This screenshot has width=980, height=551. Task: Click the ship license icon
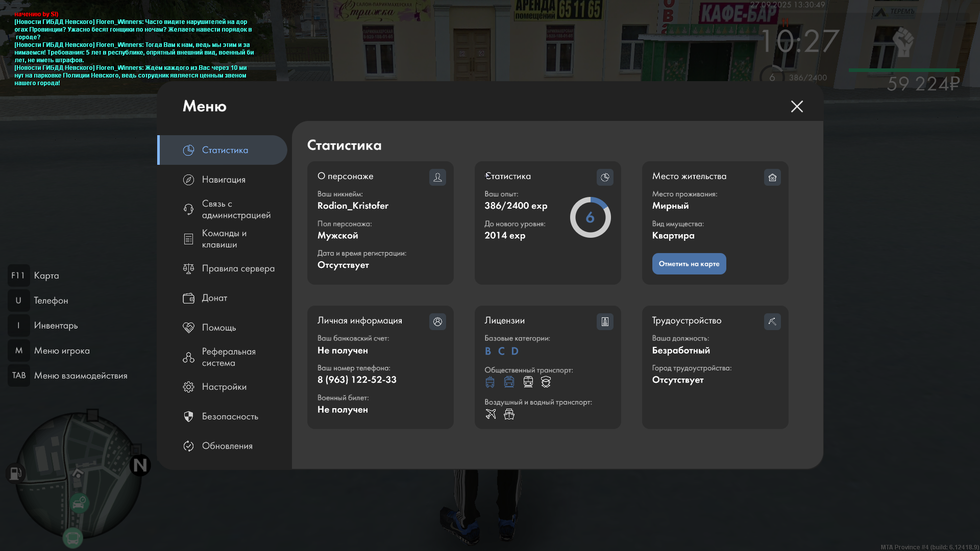[x=509, y=414]
